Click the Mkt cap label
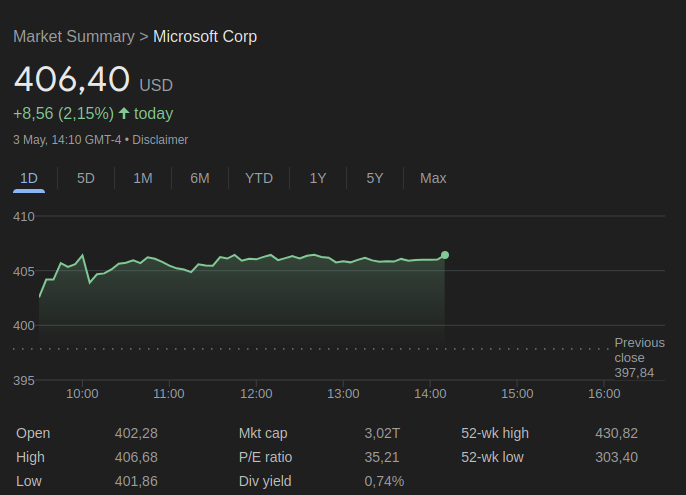Screen dimensions: 686x495 pos(263,433)
